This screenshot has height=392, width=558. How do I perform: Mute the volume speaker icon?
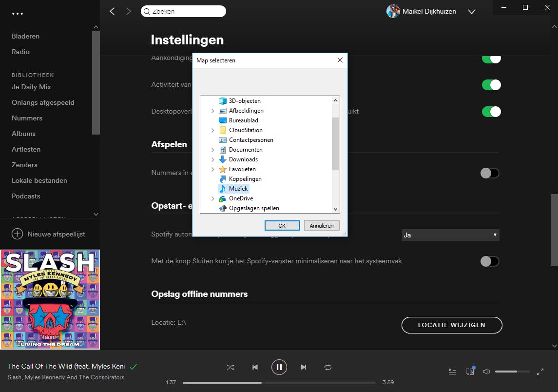(486, 372)
